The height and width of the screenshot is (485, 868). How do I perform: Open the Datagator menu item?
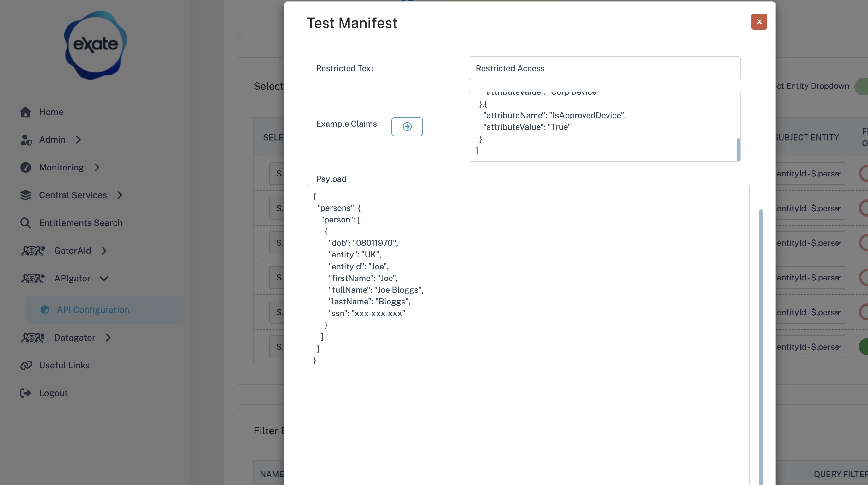pyautogui.click(x=74, y=338)
